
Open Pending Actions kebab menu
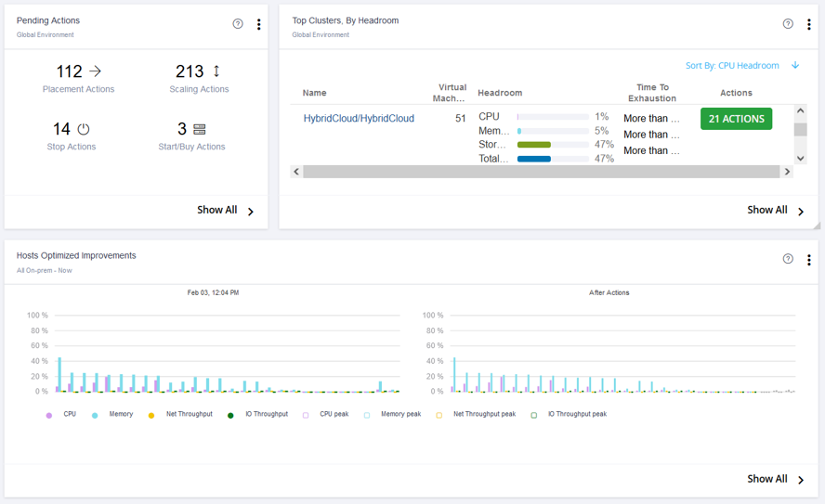click(259, 24)
